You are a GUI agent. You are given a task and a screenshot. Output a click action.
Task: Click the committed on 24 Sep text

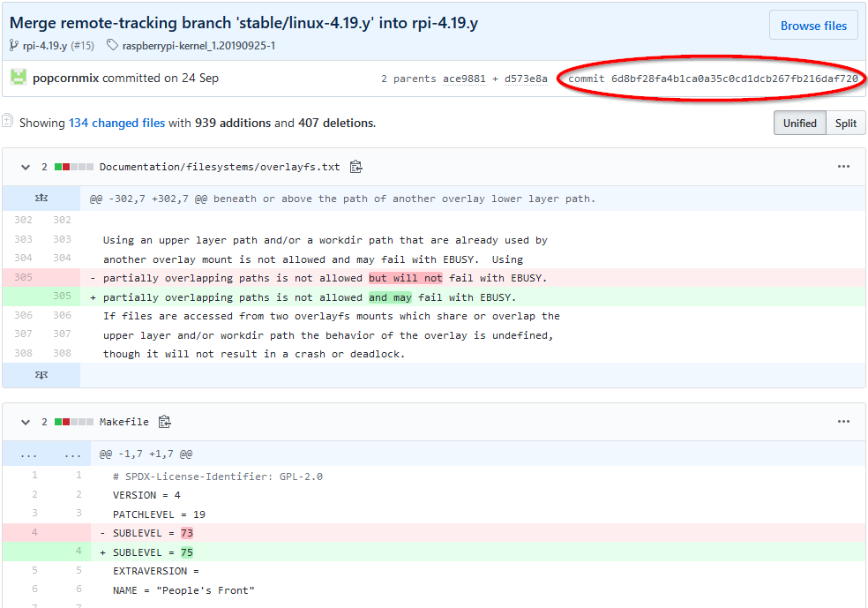[161, 78]
